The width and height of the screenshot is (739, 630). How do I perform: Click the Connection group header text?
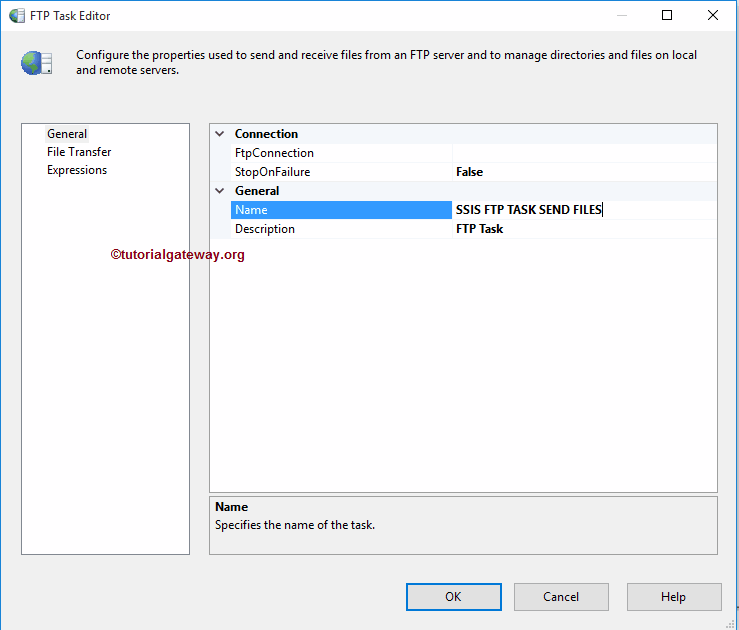[x=266, y=134]
